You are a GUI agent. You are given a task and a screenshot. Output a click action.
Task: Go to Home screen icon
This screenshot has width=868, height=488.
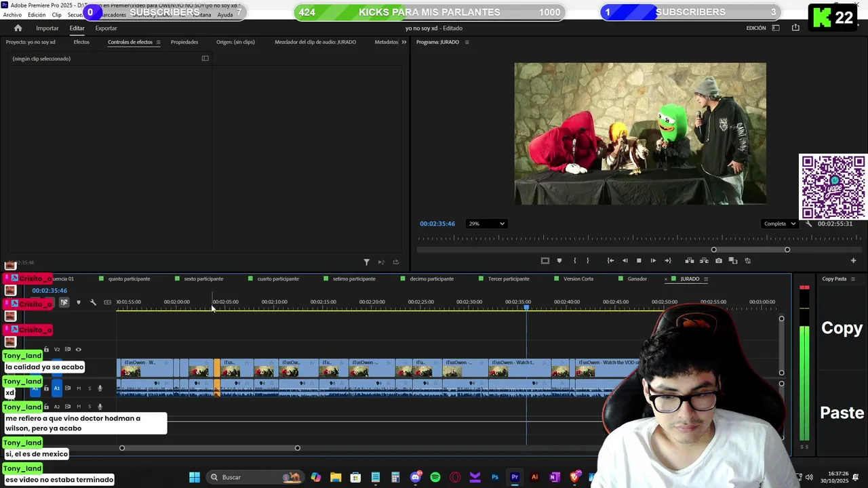click(x=18, y=28)
